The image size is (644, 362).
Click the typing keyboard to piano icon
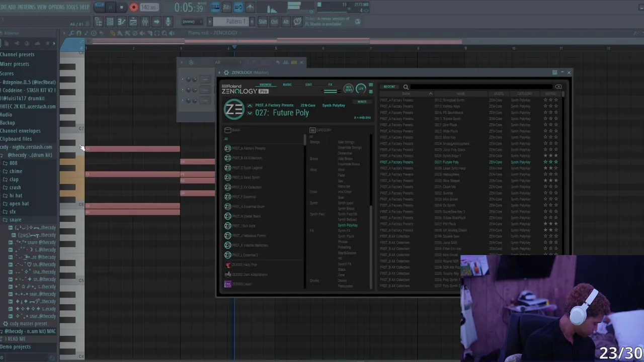pyautogui.click(x=215, y=7)
